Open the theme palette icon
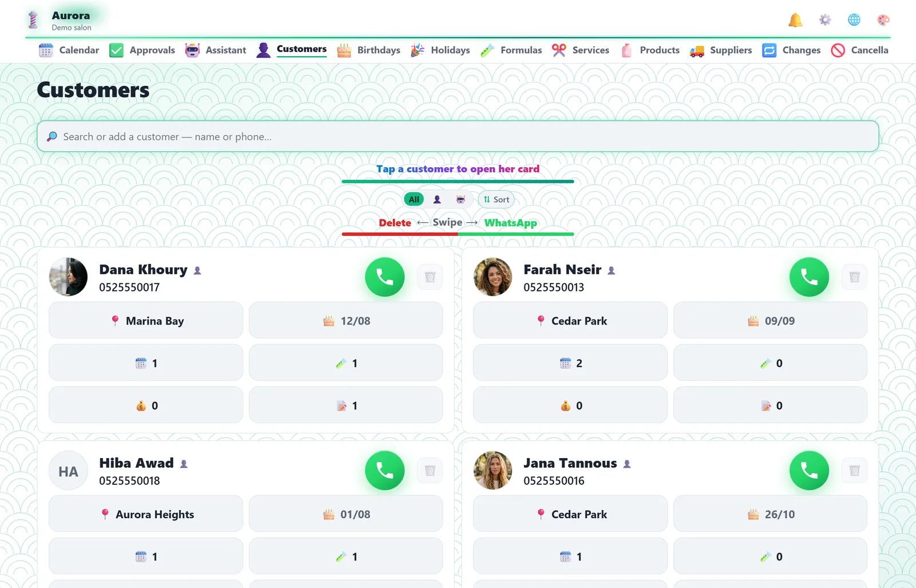Screen dimensions: 916x588 [883, 20]
